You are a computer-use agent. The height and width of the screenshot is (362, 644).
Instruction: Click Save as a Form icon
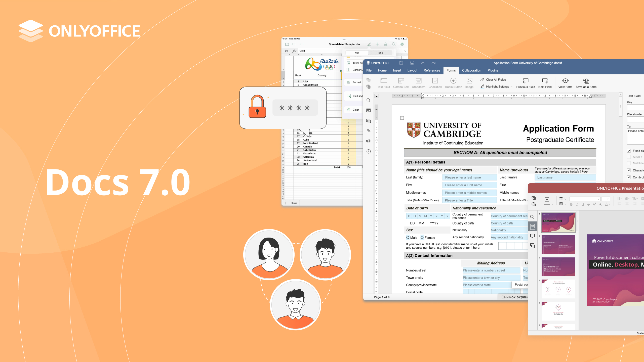click(x=586, y=81)
